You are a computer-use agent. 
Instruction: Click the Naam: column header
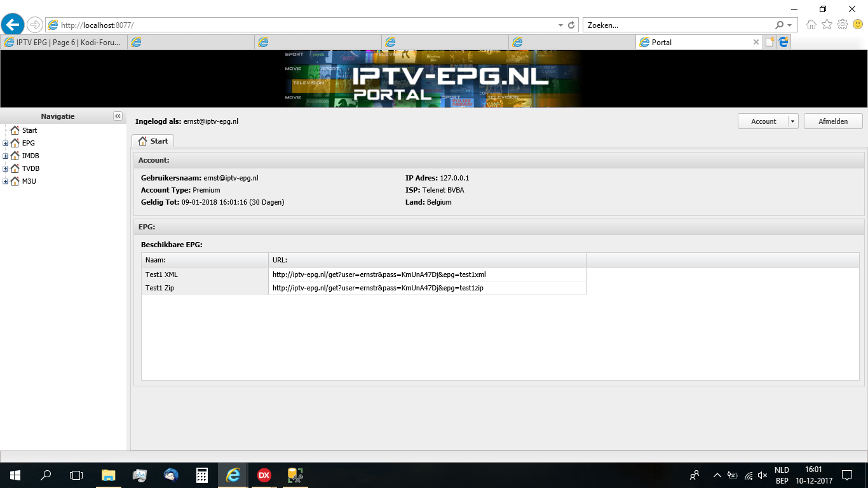(x=205, y=260)
